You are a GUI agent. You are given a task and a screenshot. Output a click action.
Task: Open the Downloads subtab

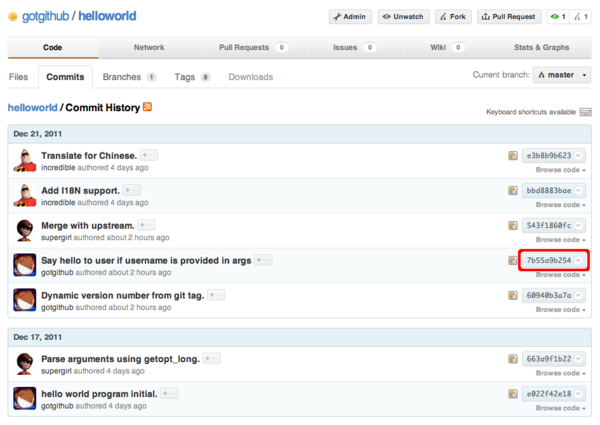pyautogui.click(x=251, y=77)
